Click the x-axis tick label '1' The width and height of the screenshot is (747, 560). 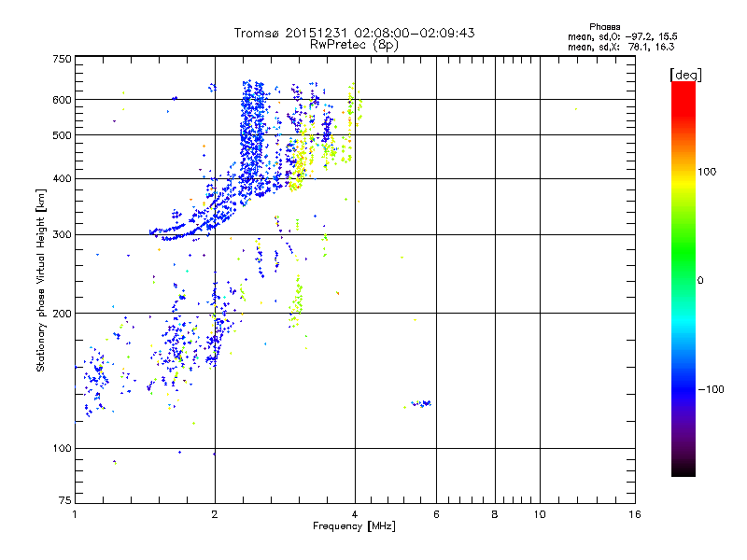pyautogui.click(x=75, y=514)
